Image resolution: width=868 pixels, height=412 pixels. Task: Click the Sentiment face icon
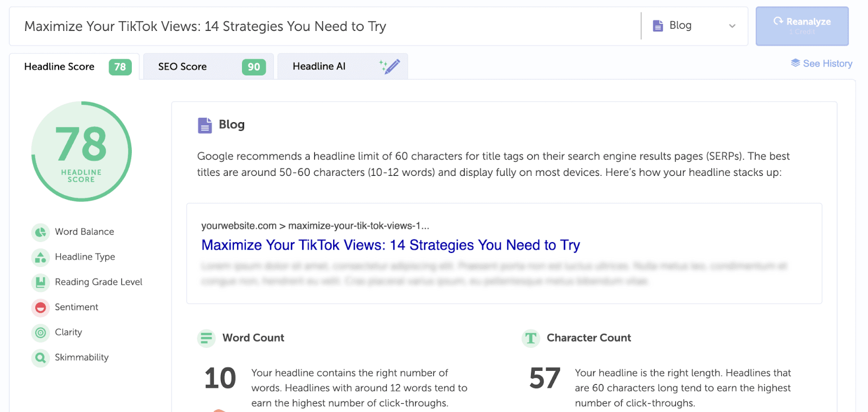point(40,308)
